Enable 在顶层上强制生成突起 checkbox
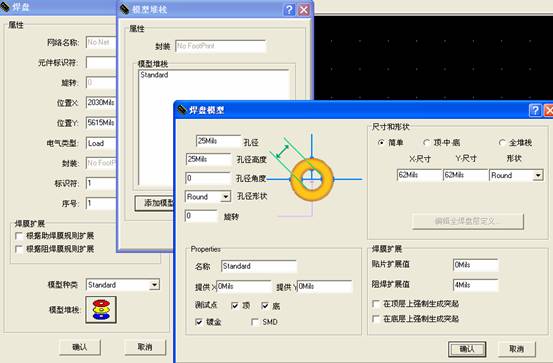Image resolution: width=553 pixels, height=363 pixels. pyautogui.click(x=376, y=304)
